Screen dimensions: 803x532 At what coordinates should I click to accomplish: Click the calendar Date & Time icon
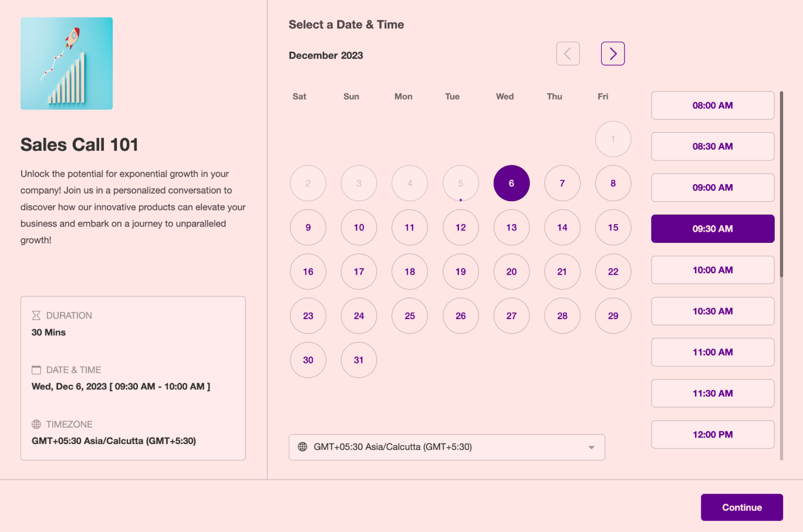tap(36, 370)
